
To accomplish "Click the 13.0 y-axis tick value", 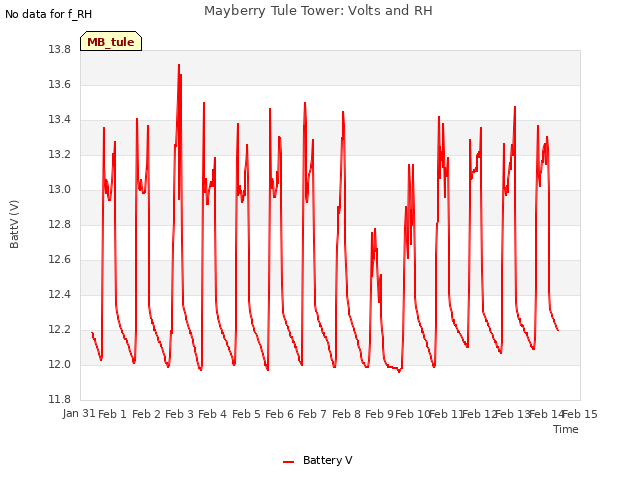I will [60, 189].
